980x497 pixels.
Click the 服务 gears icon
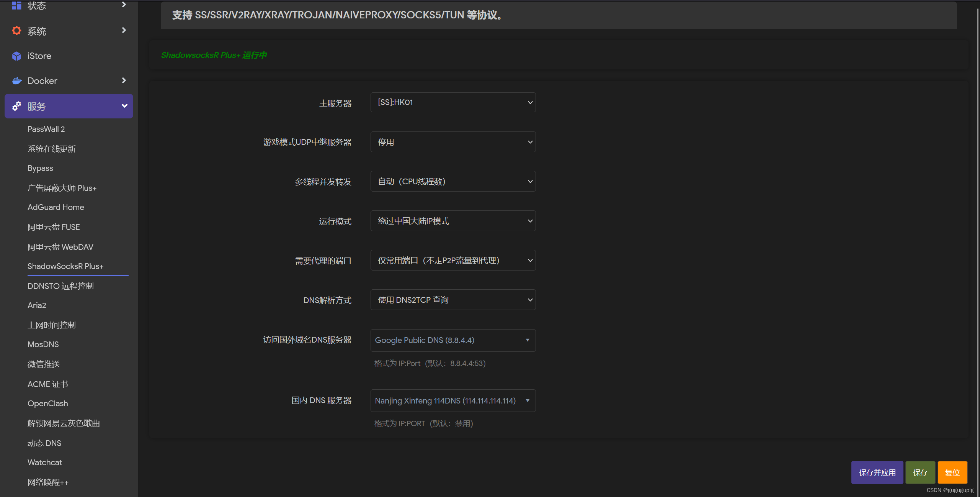16,106
